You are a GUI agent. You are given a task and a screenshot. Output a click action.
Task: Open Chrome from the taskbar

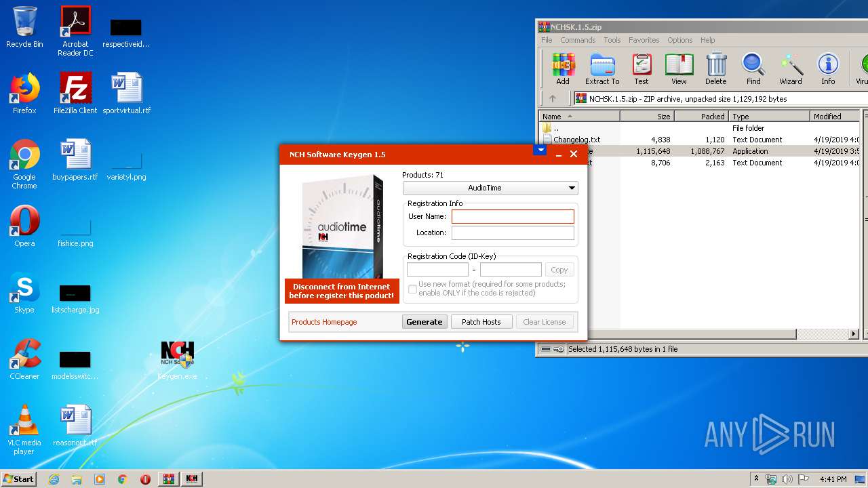[123, 479]
